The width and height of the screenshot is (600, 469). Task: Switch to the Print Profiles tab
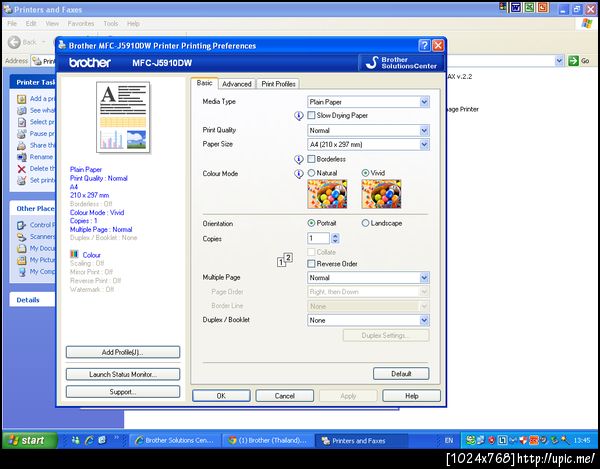pos(278,84)
